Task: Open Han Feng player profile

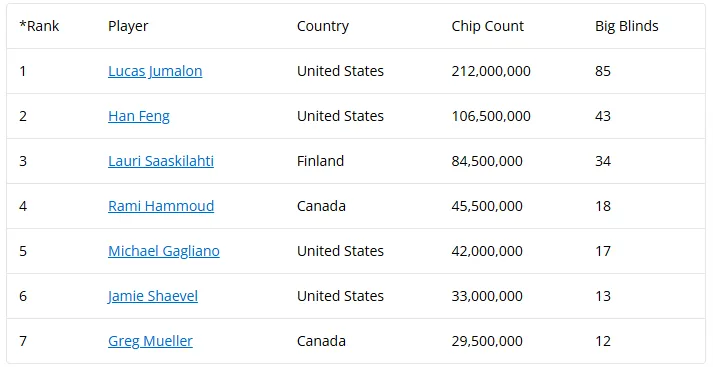Action: tap(139, 116)
